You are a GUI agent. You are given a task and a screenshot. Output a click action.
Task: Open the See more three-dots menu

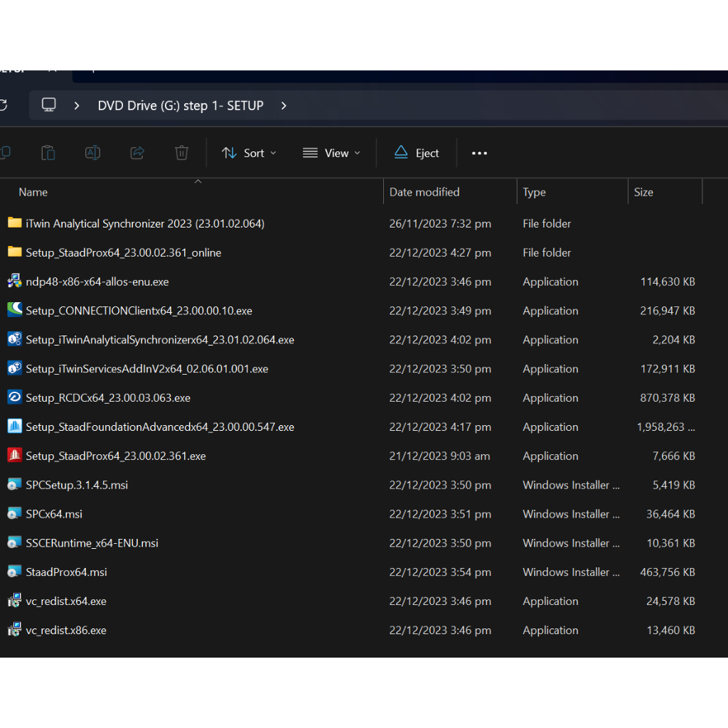click(479, 153)
